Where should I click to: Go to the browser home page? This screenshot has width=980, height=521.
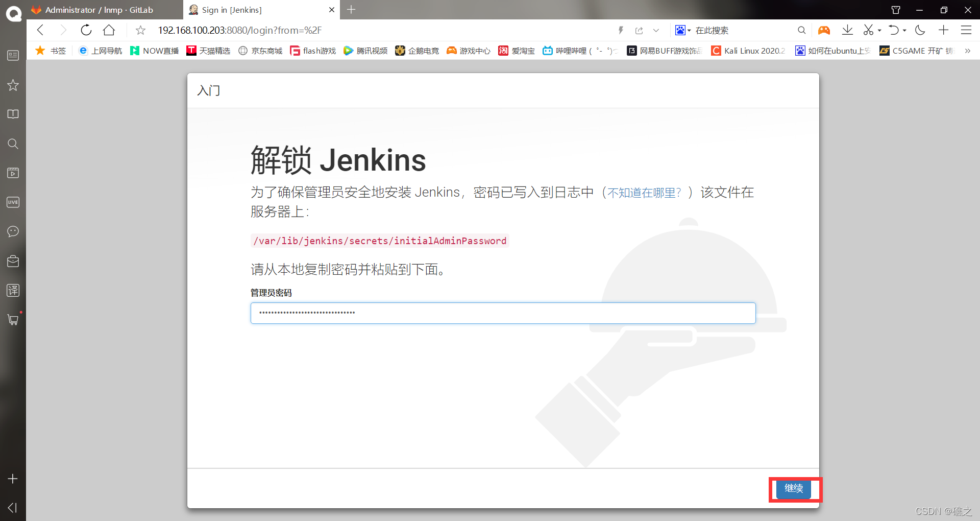tap(109, 30)
